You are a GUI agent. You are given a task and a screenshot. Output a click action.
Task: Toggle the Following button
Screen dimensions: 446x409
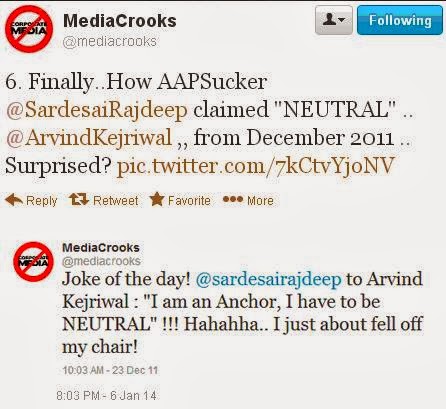pos(400,20)
